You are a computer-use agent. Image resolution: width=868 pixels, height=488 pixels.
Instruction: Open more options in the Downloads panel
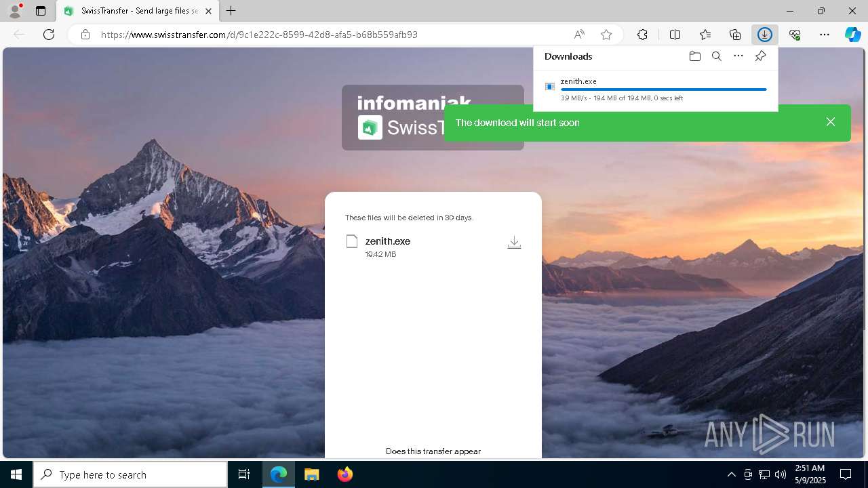tap(738, 56)
